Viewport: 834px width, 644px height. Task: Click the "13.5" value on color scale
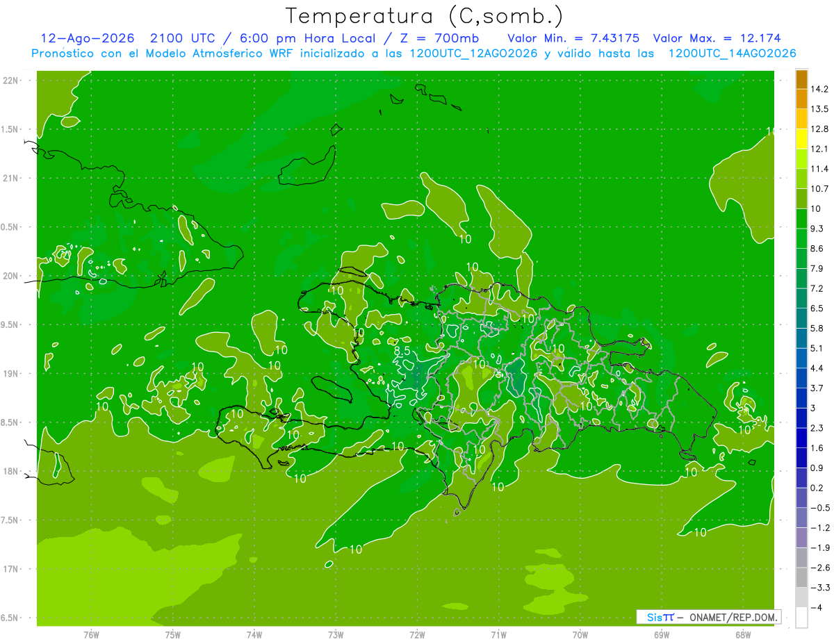click(x=820, y=109)
